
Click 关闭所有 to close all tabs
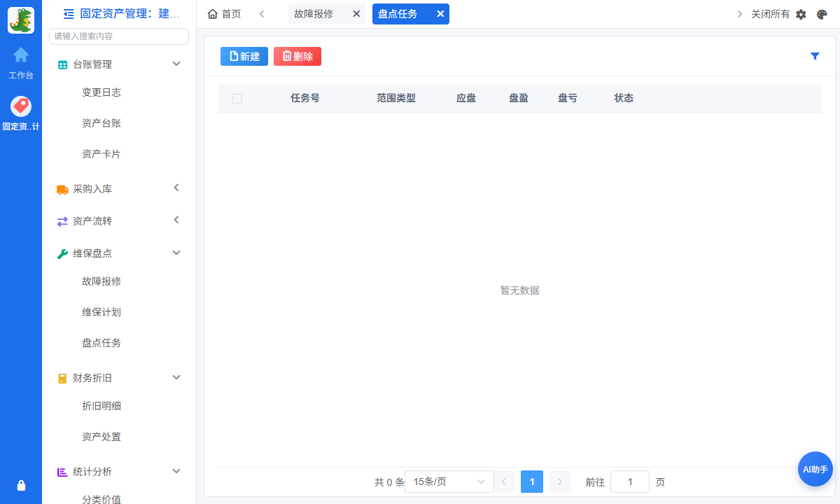point(770,14)
